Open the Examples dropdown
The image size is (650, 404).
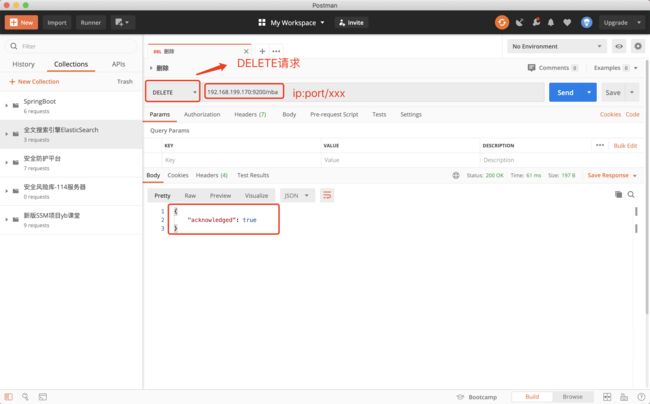616,68
